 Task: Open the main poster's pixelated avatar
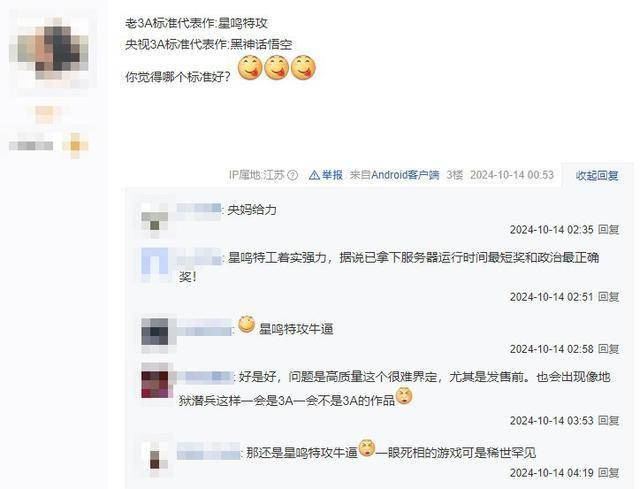click(x=49, y=49)
